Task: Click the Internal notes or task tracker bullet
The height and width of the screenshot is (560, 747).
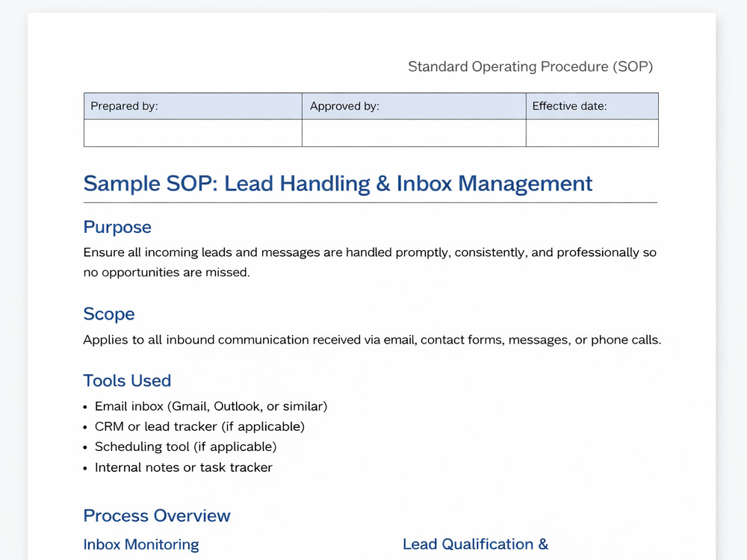Action: pyautogui.click(x=184, y=467)
